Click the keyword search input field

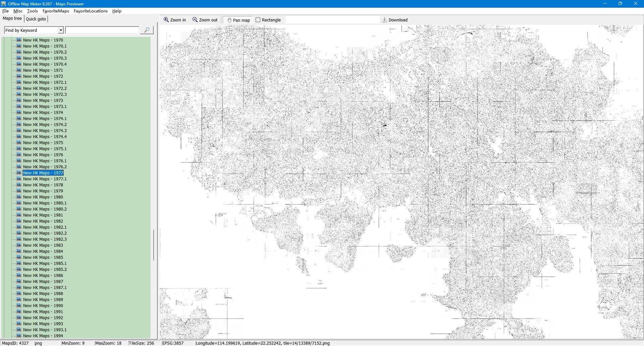pos(102,30)
